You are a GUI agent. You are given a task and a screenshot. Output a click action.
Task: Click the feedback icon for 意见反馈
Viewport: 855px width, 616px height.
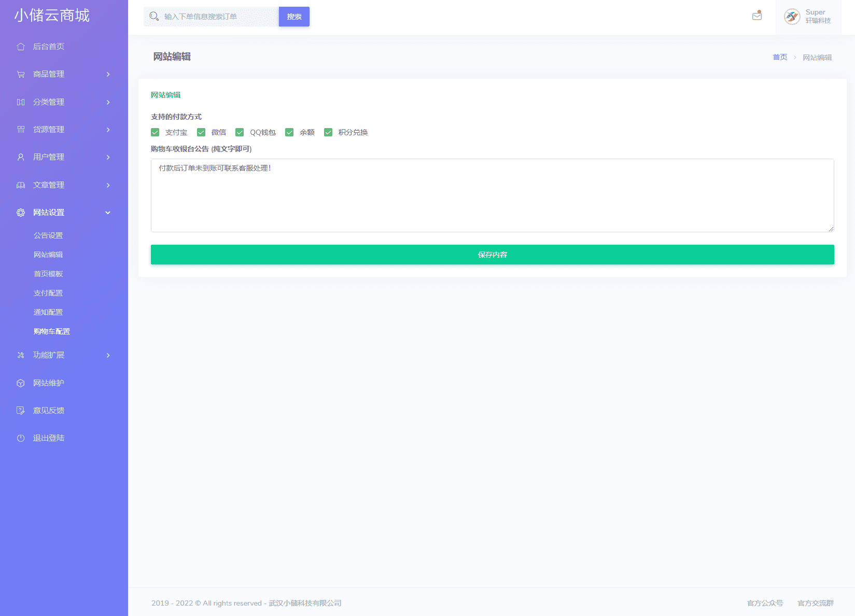pyautogui.click(x=21, y=411)
